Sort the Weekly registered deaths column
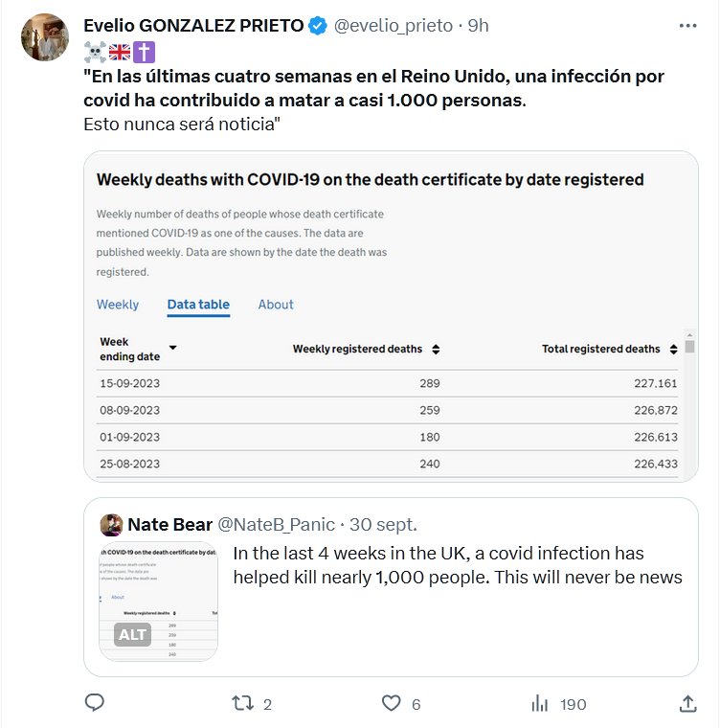This screenshot has height=728, width=720. (x=436, y=350)
